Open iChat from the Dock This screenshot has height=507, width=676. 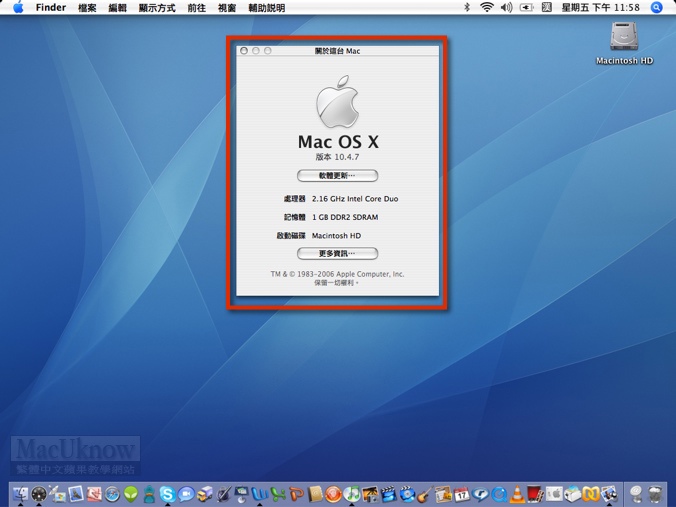click(186, 494)
